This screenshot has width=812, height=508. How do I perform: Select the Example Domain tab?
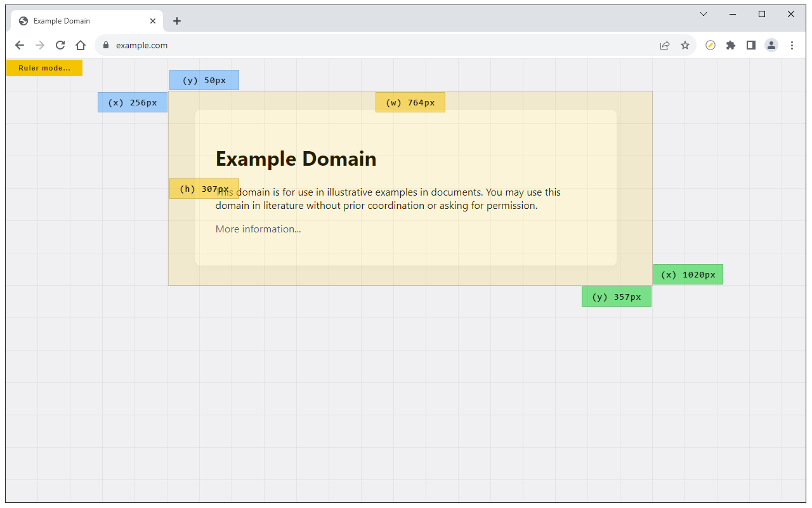point(88,21)
